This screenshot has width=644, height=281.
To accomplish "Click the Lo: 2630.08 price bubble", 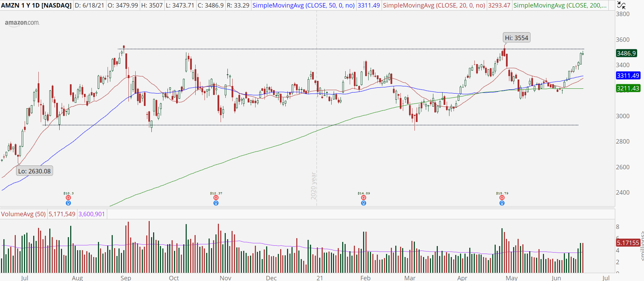I will coord(35,171).
